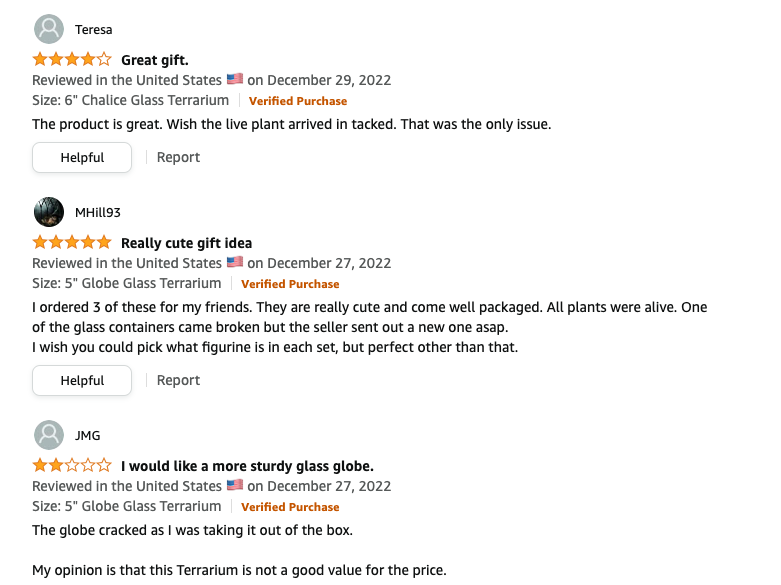The image size is (781, 585).
Task: Report Teresa's review
Action: pyautogui.click(x=178, y=157)
